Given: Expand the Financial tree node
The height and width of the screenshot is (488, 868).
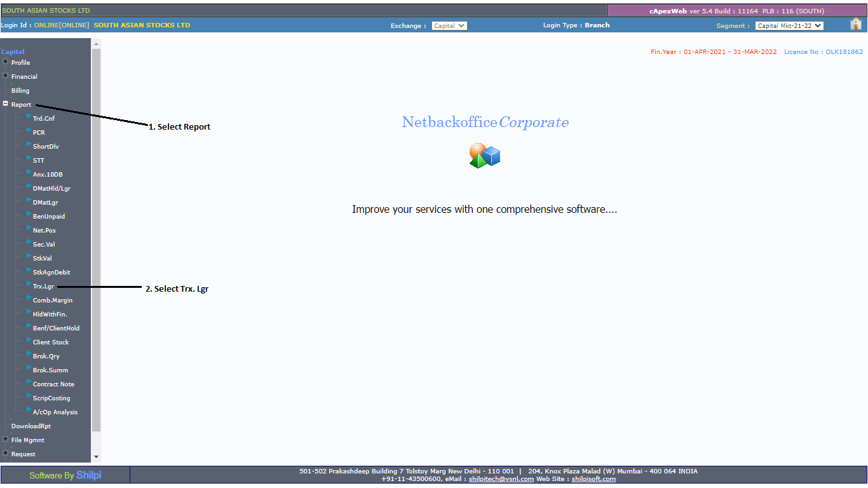Looking at the screenshot, I should tap(6, 76).
